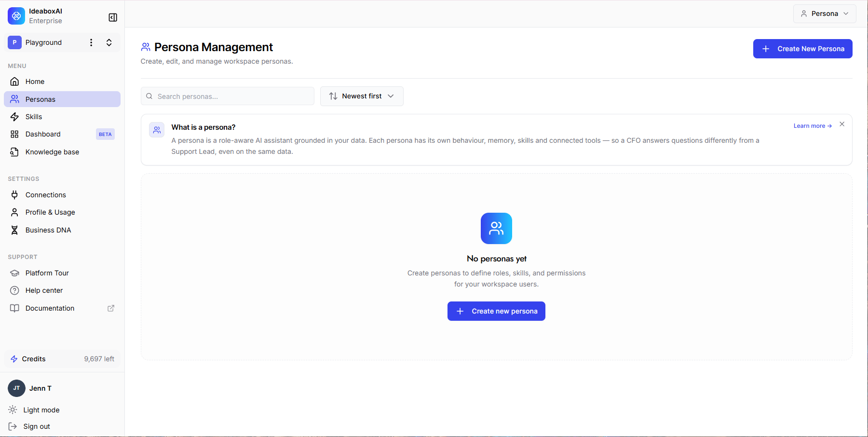
Task: Click Create new persona button in empty state
Action: coord(496,311)
